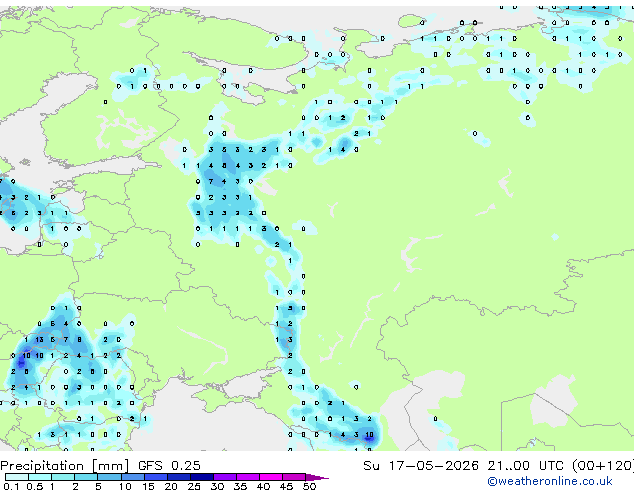Viewport: 634px width, 490px height.
Task: Click the 25–30 mm navy legend swatch
Action: pos(202,477)
